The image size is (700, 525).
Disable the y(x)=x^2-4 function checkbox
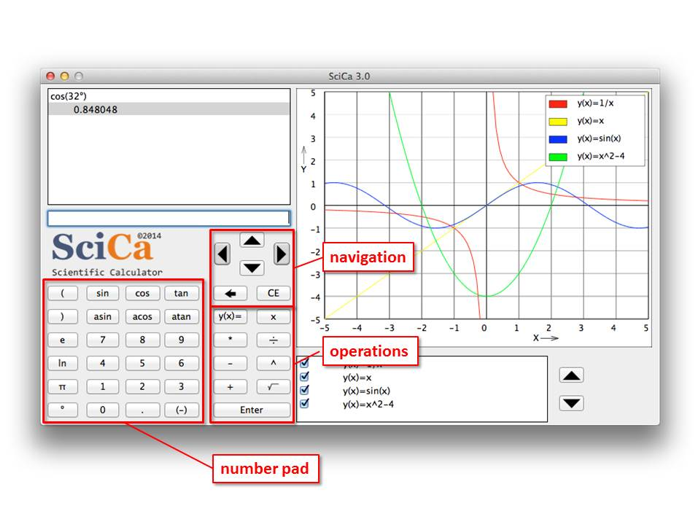[305, 404]
